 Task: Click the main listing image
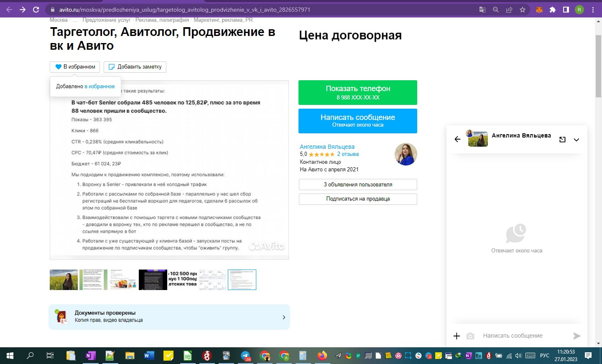[x=169, y=170]
